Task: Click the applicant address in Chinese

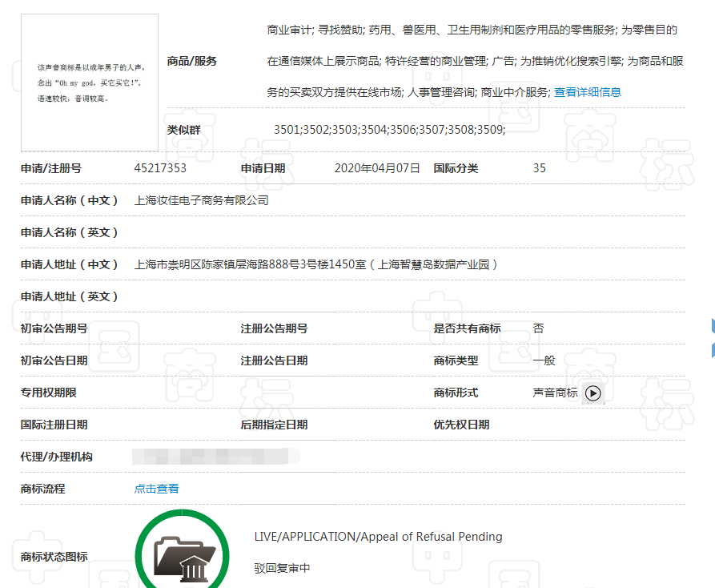Action: pos(315,264)
